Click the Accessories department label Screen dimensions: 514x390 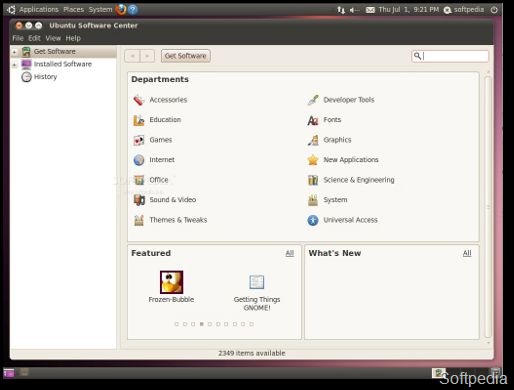tap(168, 100)
